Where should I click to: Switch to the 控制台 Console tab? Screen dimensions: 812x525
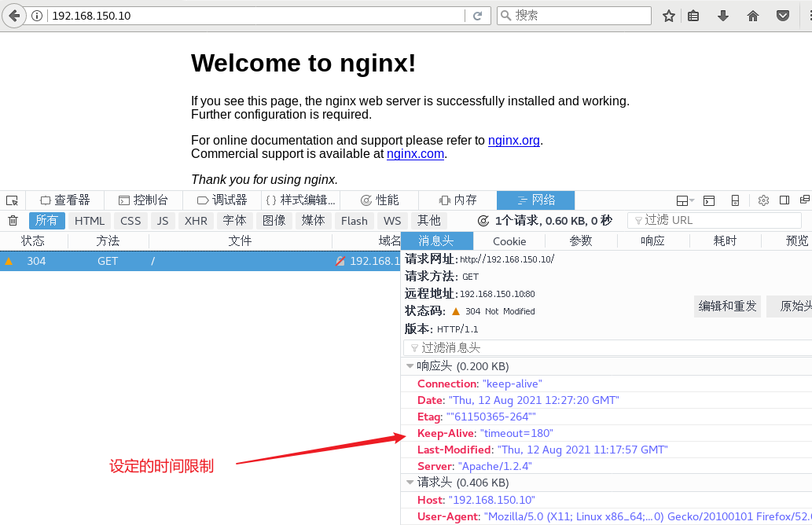[x=143, y=200]
